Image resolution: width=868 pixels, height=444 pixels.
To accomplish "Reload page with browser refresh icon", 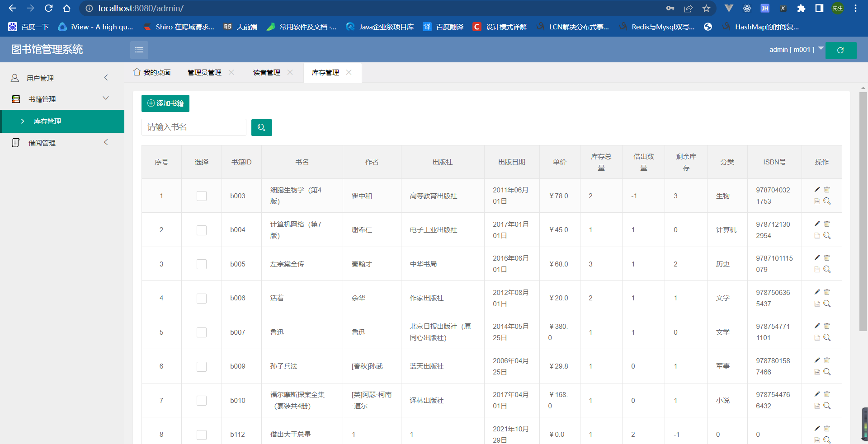I will point(48,8).
